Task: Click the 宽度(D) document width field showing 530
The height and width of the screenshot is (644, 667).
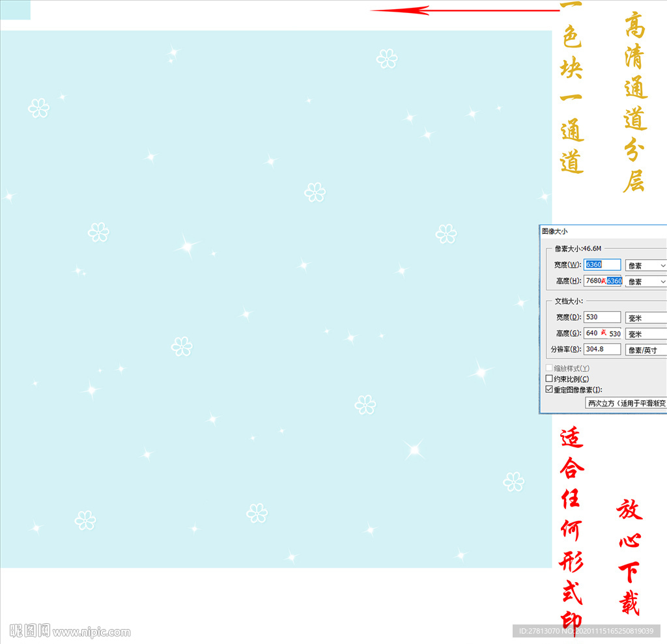Action: point(602,317)
